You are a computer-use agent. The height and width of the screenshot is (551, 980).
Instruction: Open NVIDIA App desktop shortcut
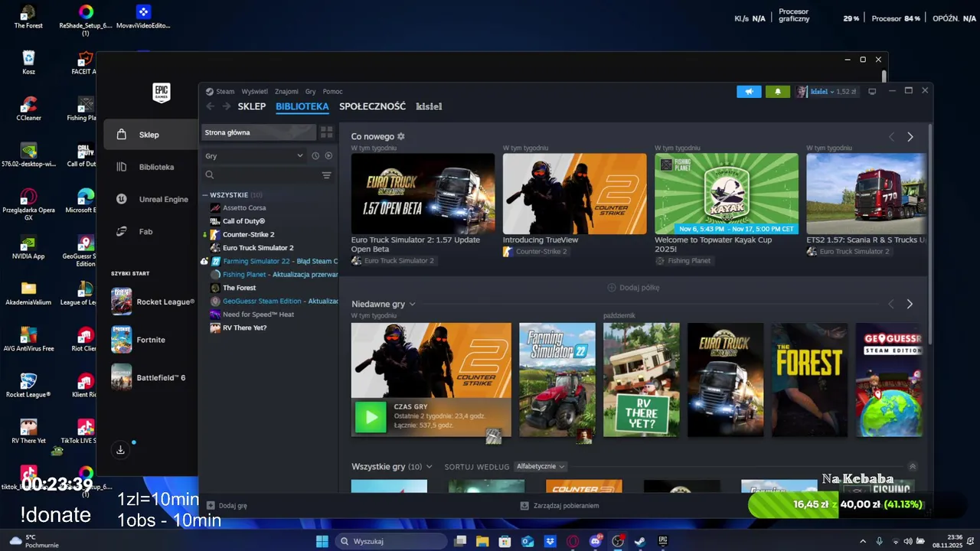(28, 246)
